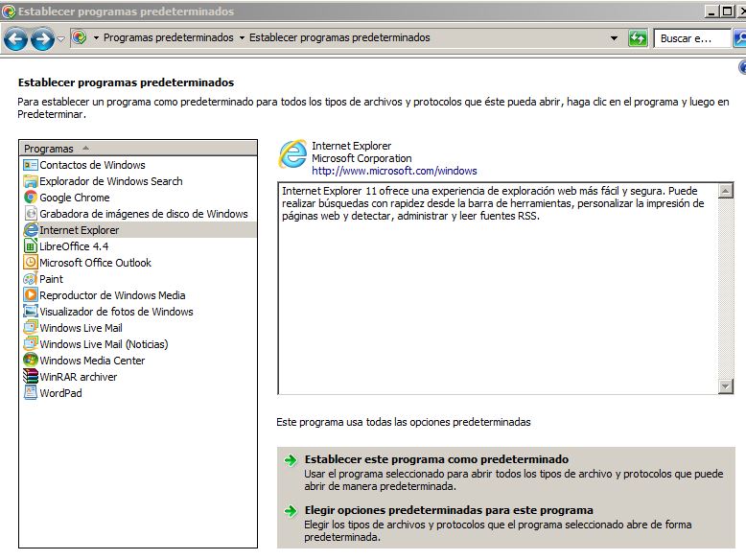Screen dimensions: 746x560
Task: Select WordPad text in list
Action: [61, 393]
